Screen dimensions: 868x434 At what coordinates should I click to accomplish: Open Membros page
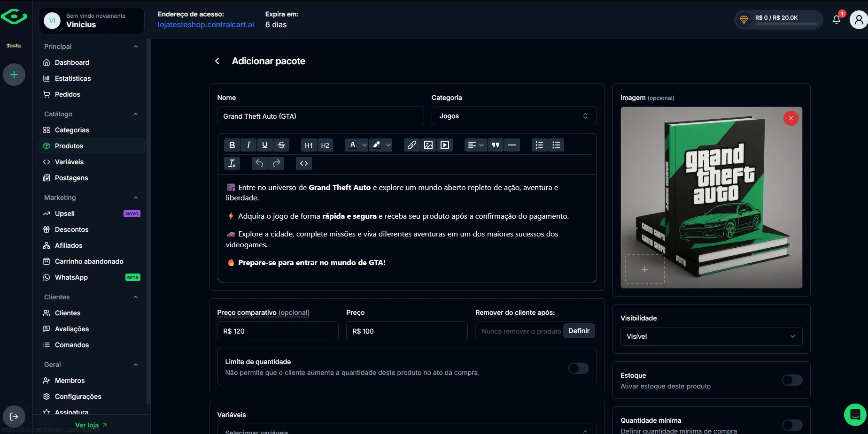[91, 381]
